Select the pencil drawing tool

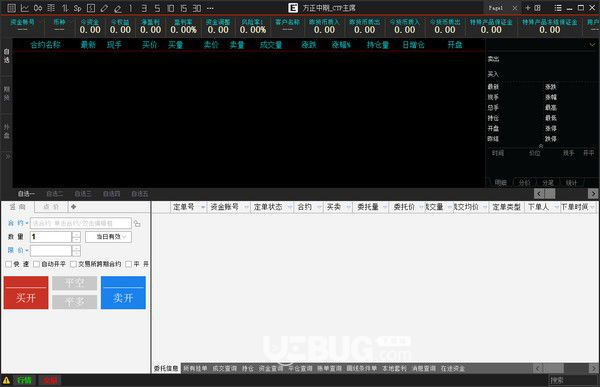point(104,8)
